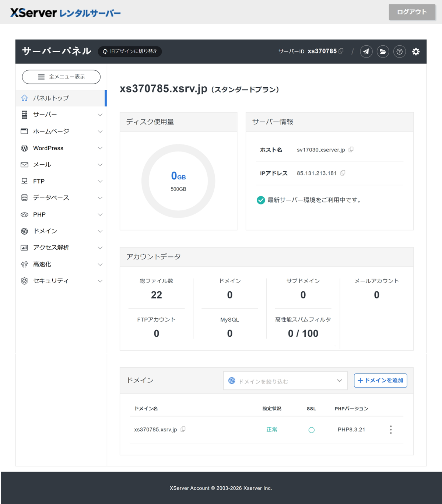
Task: Copy the IP address 85.131.213.181
Action: pyautogui.click(x=343, y=172)
